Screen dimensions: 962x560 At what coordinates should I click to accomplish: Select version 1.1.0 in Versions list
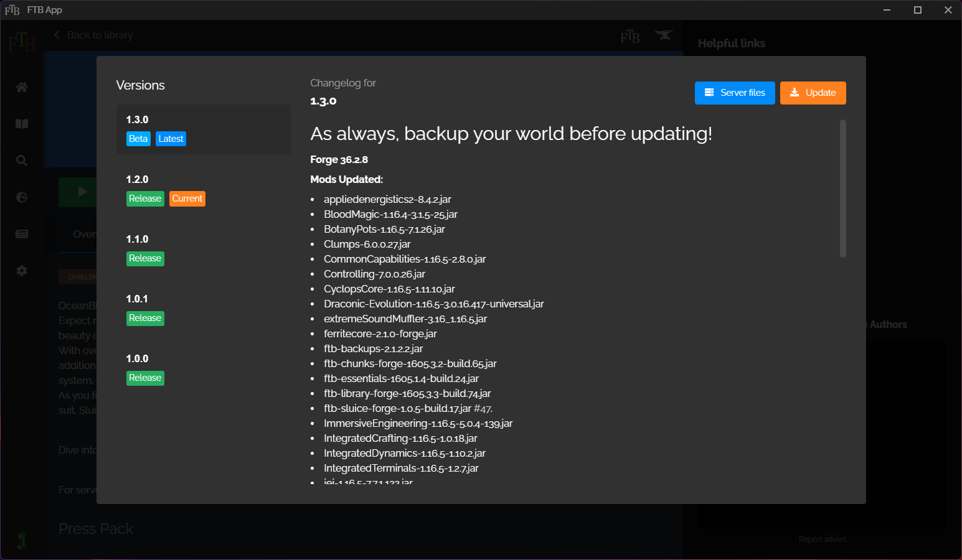pyautogui.click(x=204, y=249)
